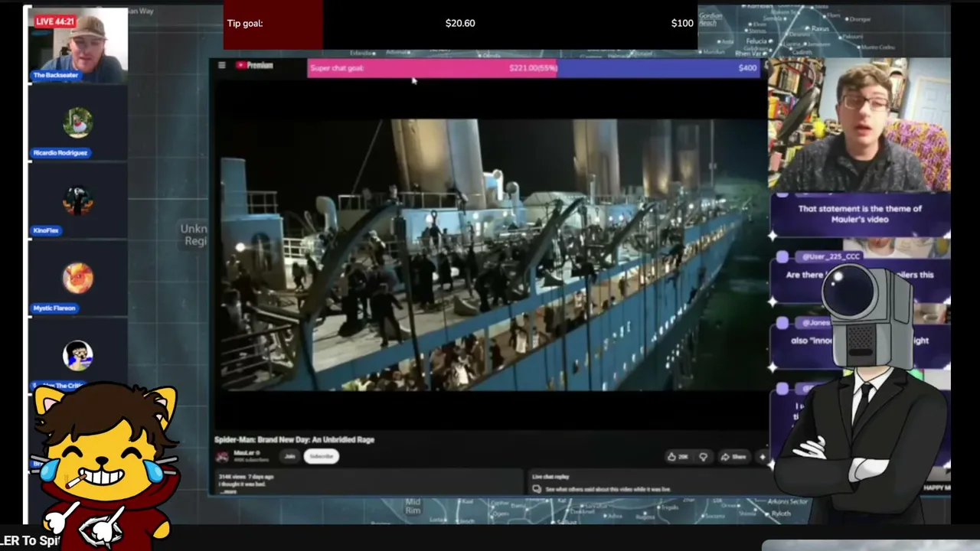Share the video
The height and width of the screenshot is (551, 980).
coord(733,457)
